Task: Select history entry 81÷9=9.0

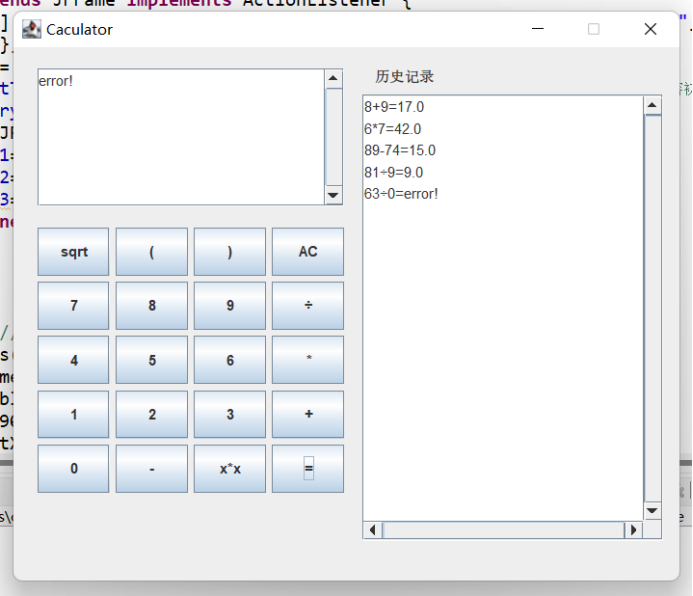Action: pos(393,172)
